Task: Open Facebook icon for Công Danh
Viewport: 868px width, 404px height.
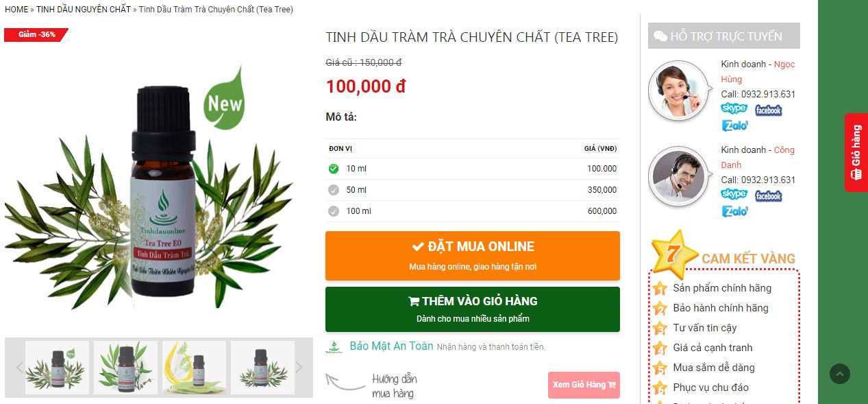Action: [x=768, y=195]
